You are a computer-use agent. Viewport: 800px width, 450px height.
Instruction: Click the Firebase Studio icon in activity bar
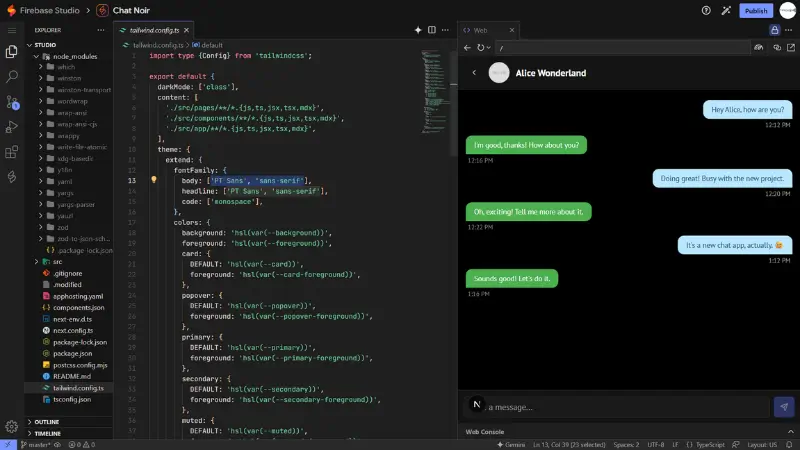coord(12,177)
